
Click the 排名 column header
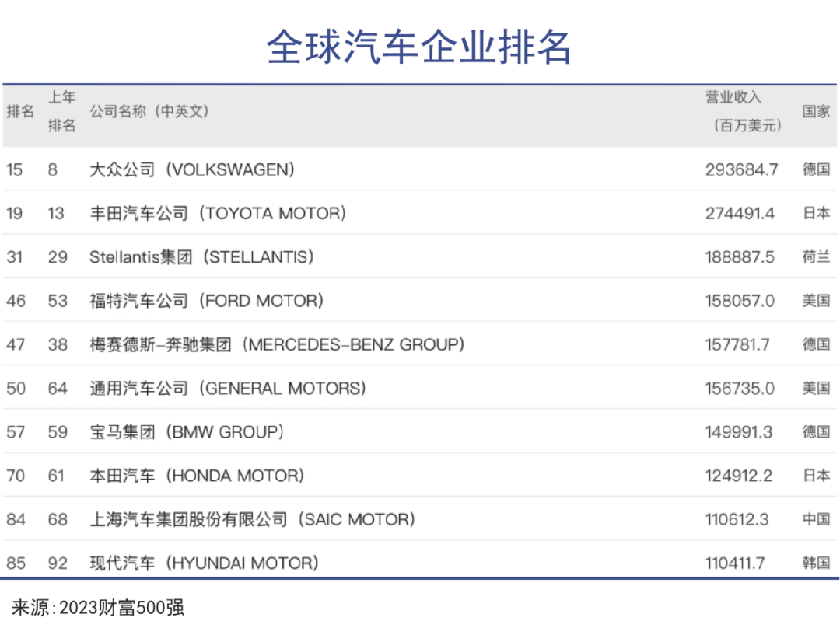point(20,112)
